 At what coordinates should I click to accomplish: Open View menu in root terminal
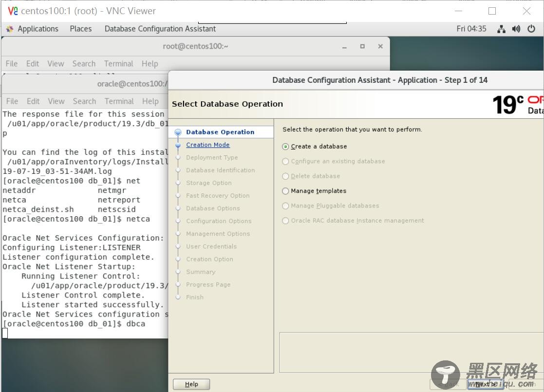(56, 64)
